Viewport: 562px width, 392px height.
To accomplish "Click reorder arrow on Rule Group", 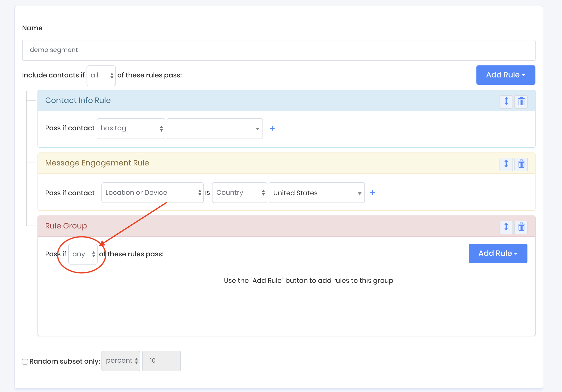I will click(x=506, y=227).
